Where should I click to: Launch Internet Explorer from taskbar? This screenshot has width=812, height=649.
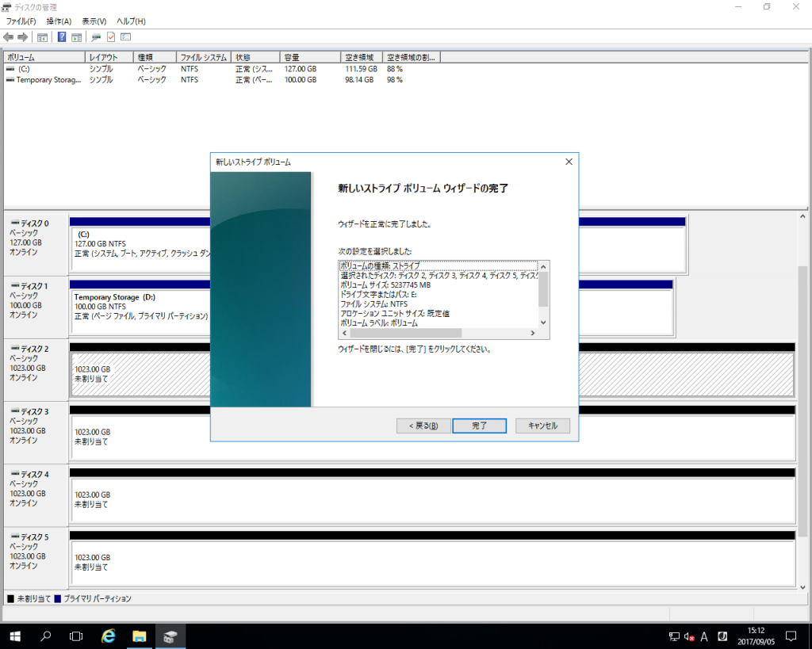coord(108,636)
